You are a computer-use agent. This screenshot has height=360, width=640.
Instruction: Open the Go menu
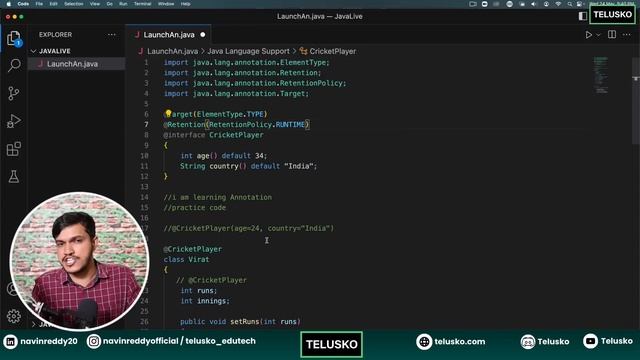(x=109, y=4)
